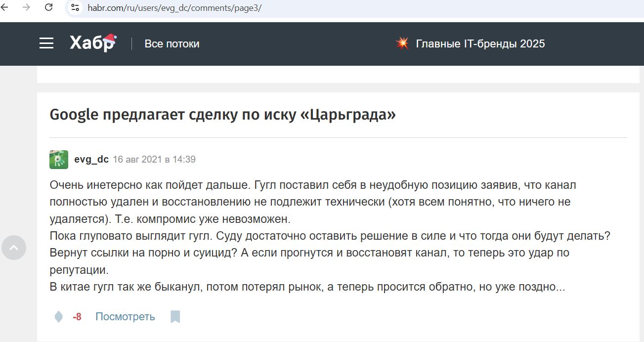Open site permissions icon in address bar
Screen dimensions: 644x342
(75, 8)
